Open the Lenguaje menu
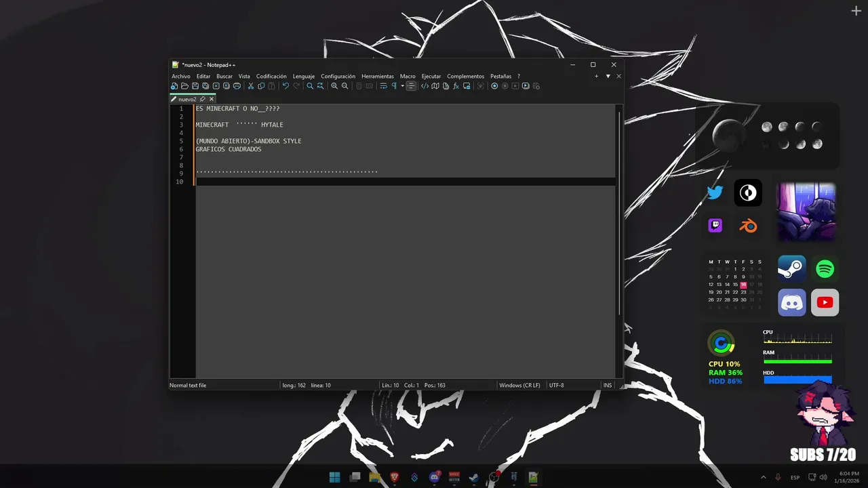The image size is (868, 488). tap(304, 77)
